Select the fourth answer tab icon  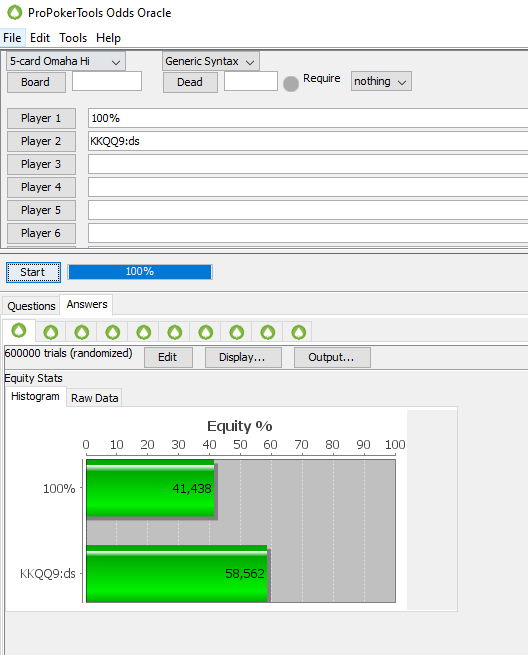point(113,333)
